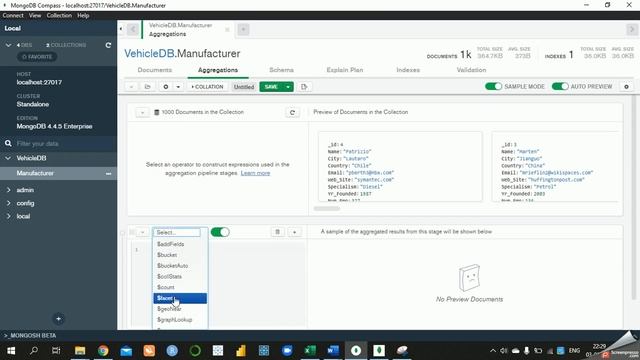Click the create database plus button in sidebar
Image resolution: width=640 pixels, height=360 pixels.
(x=58, y=319)
